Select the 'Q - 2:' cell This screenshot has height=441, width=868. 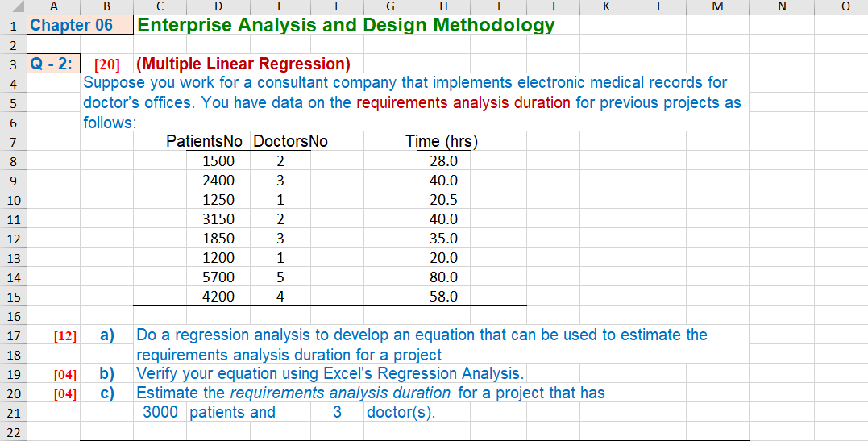point(53,64)
